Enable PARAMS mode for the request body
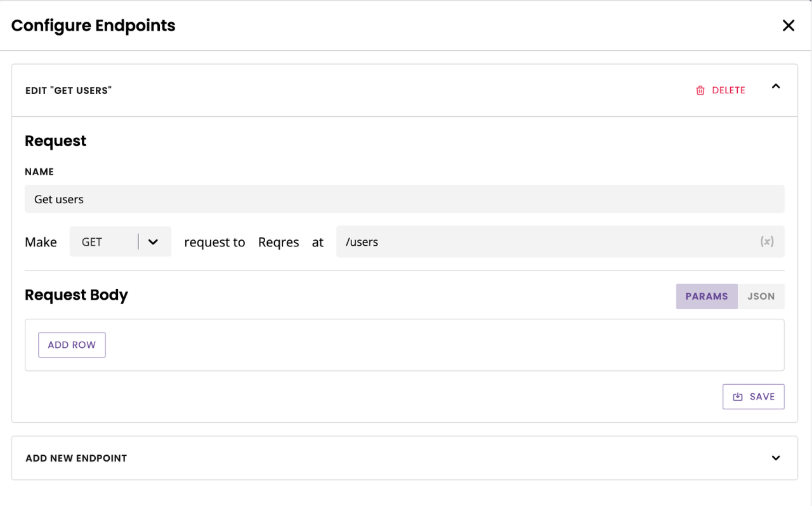The image size is (812, 506). [x=707, y=296]
